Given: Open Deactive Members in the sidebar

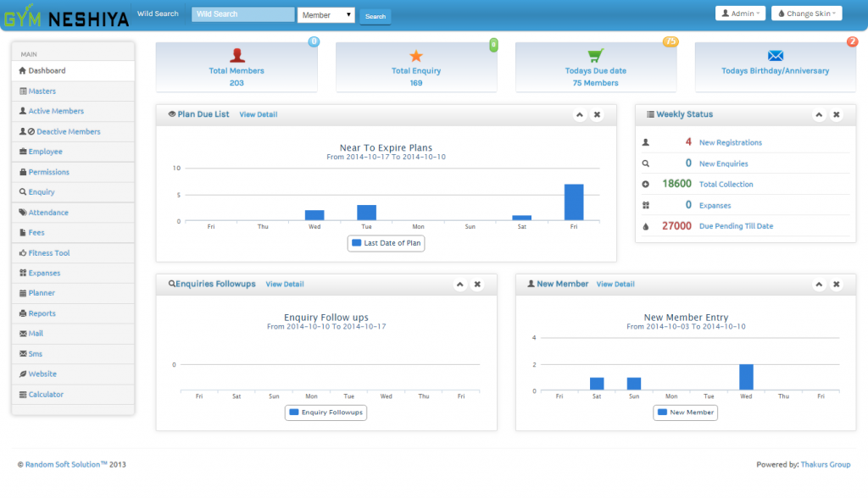Looking at the screenshot, I should (73, 131).
